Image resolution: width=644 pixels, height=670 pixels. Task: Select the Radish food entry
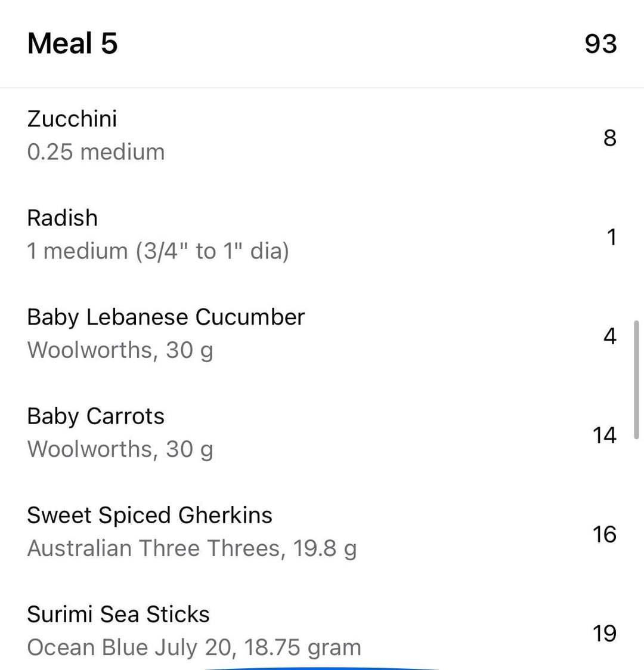click(62, 218)
